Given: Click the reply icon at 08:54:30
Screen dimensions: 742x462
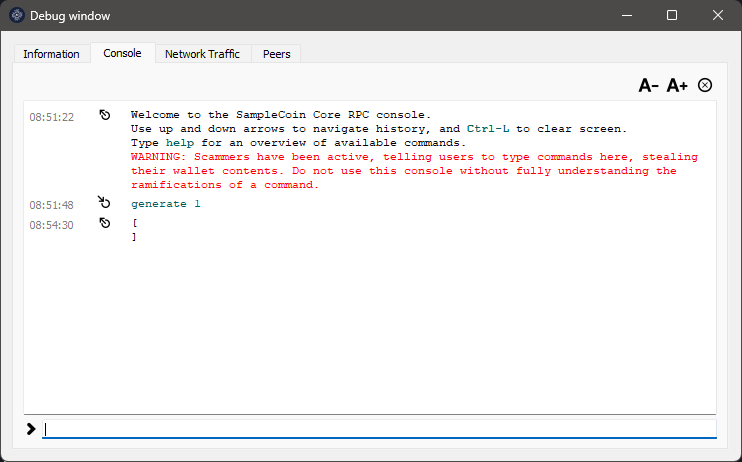Looking at the screenshot, I should click(105, 224).
